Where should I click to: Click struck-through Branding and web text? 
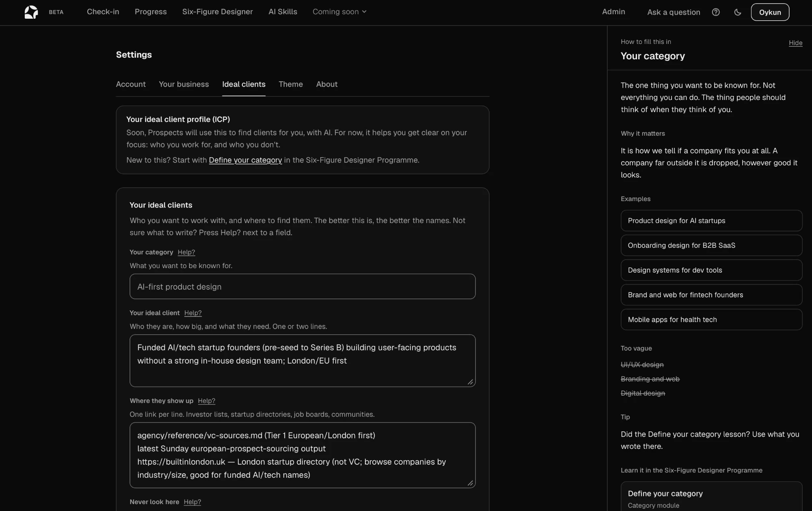(650, 379)
